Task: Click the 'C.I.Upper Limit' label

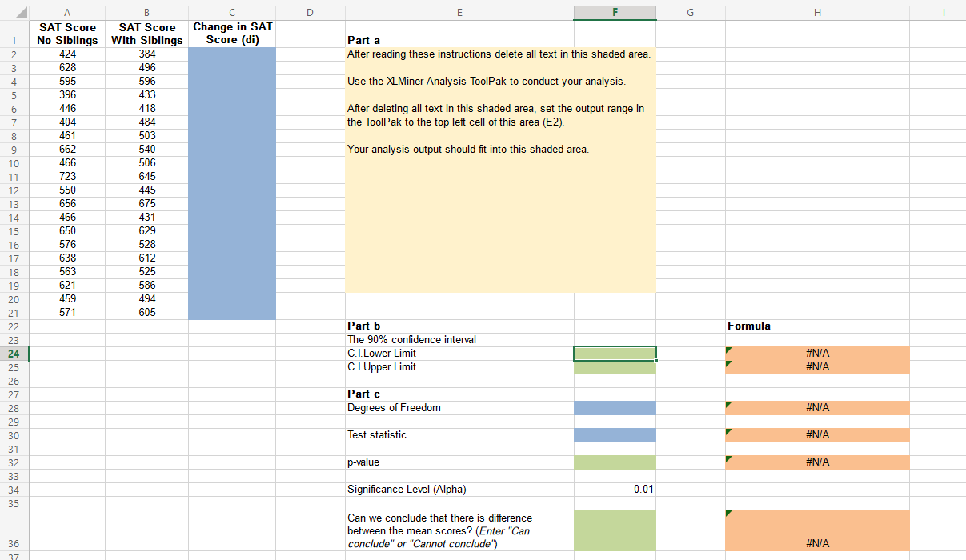Action: click(x=381, y=367)
